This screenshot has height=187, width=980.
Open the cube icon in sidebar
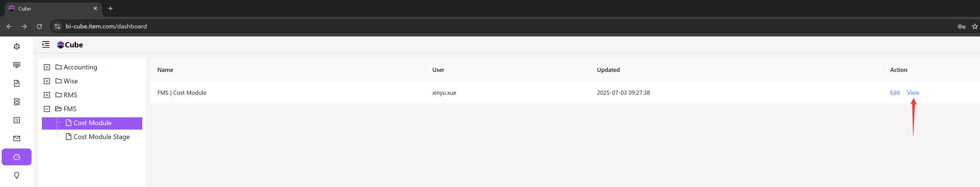(17, 46)
